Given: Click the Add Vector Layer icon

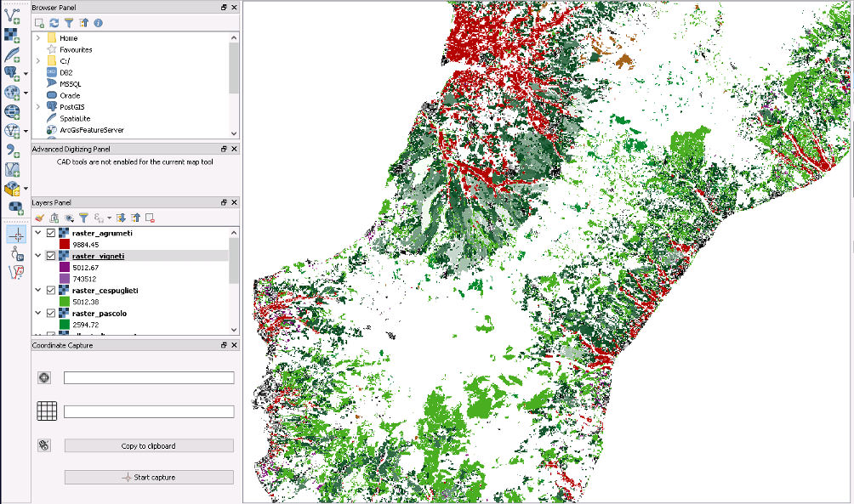Looking at the screenshot, I should (12, 13).
